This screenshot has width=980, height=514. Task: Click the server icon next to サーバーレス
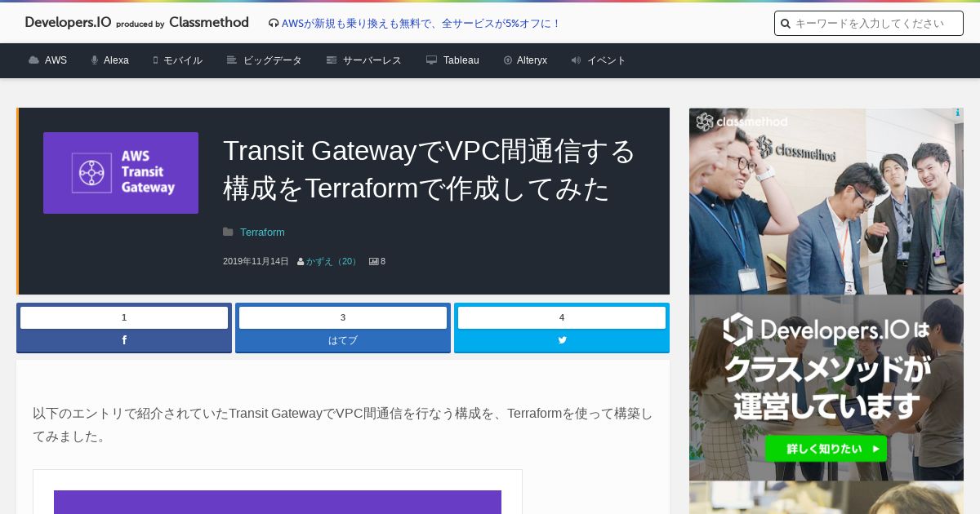332,60
